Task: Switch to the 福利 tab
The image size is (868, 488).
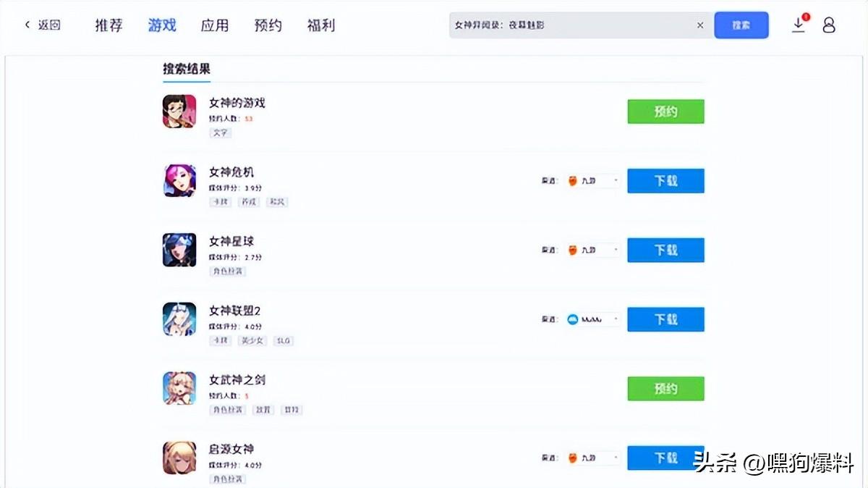Action: [321, 25]
